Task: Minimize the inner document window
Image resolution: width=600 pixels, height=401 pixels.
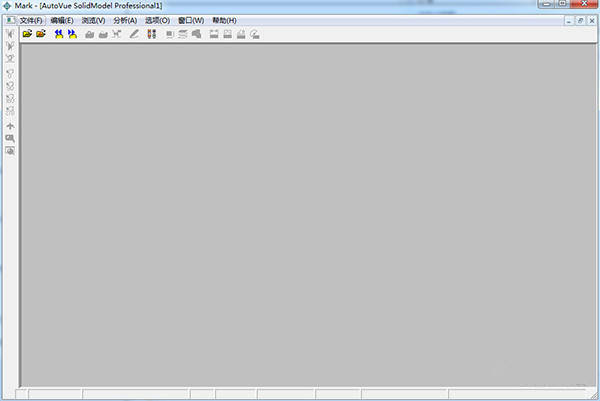Action: click(x=567, y=20)
